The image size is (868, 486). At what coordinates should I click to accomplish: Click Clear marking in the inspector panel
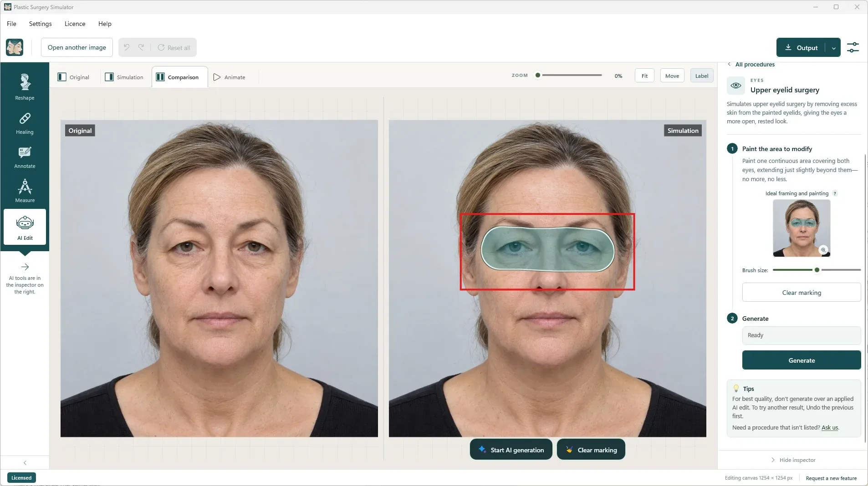802,292
